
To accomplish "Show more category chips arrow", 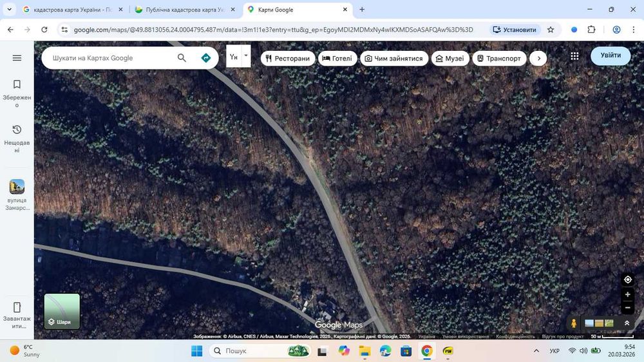I will (538, 59).
